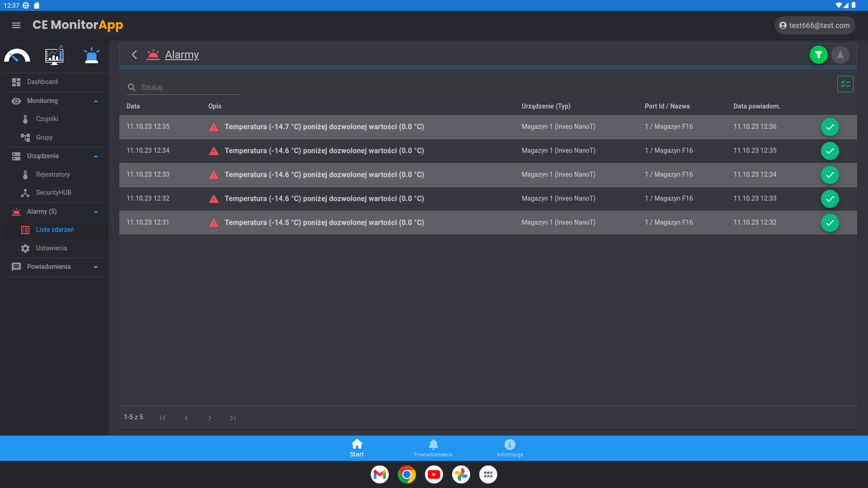
Task: Open Rejestratory in the sidebar
Action: click(56, 174)
